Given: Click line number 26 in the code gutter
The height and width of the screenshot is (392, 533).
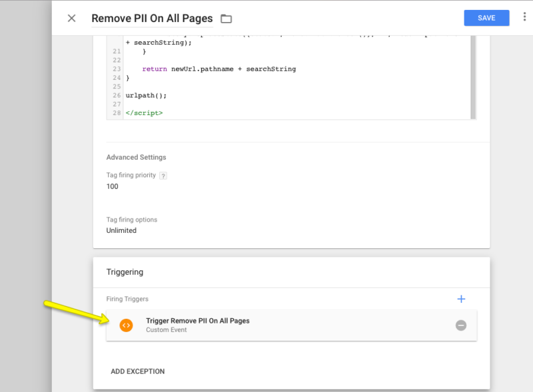Looking at the screenshot, I should [x=117, y=95].
